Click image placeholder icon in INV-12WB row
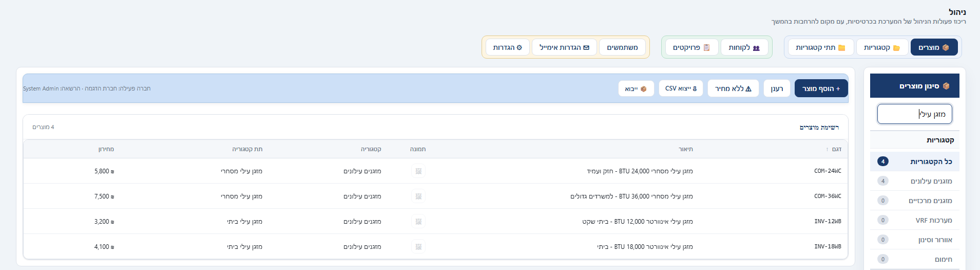Viewport: 980px width, 270px height. tap(418, 222)
